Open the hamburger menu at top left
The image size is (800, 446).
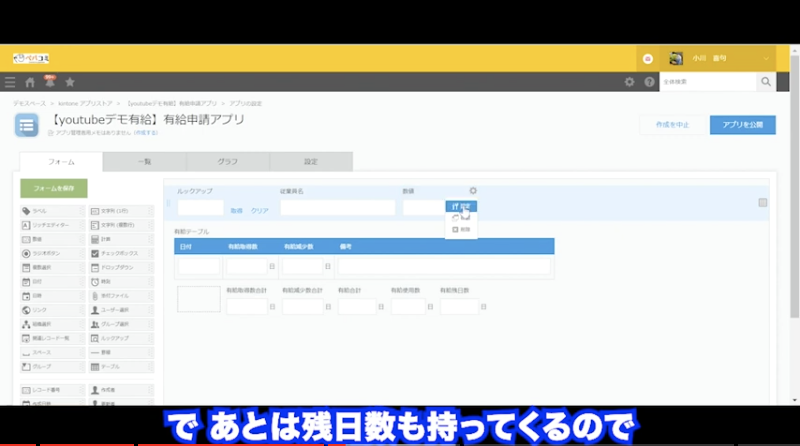click(x=10, y=82)
